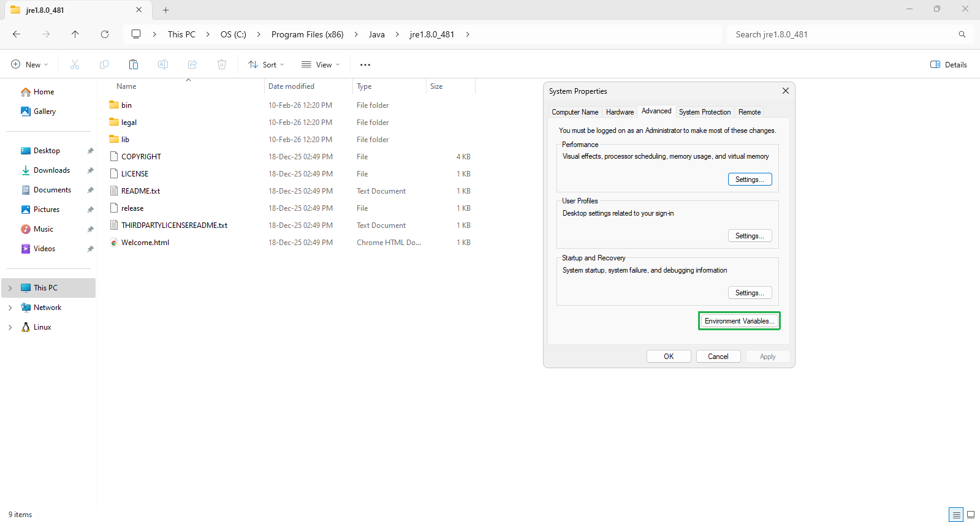Open Startup and Recovery Settings button
The height and width of the screenshot is (522, 980).
750,293
